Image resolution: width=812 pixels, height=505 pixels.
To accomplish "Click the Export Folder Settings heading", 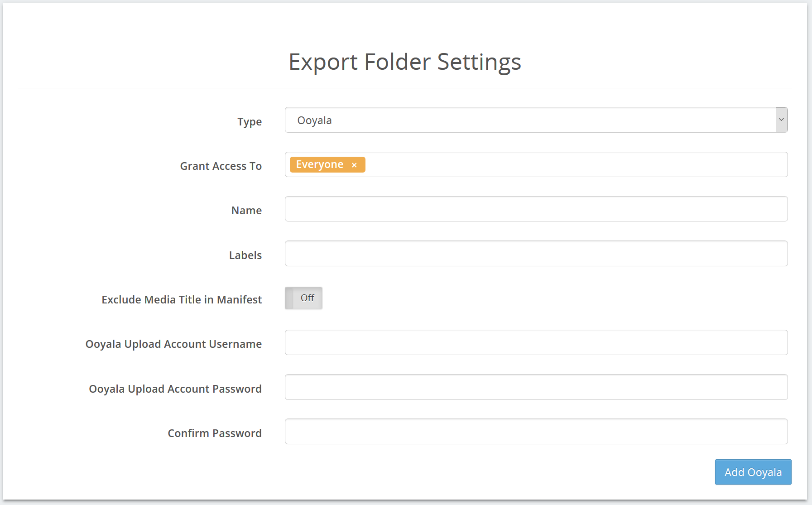I will click(x=405, y=62).
